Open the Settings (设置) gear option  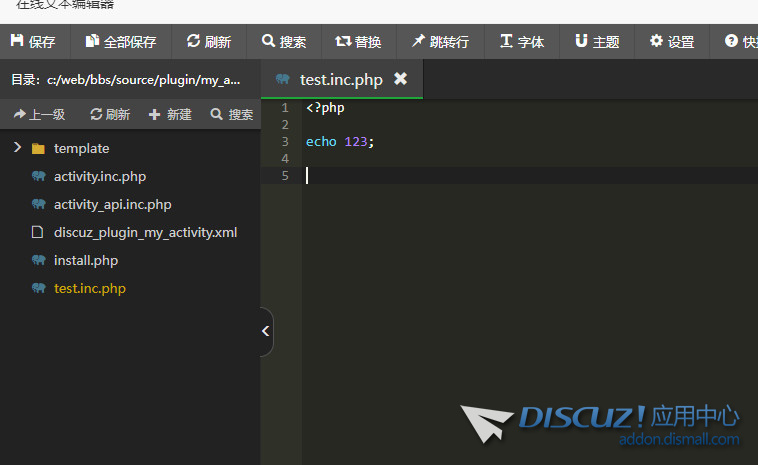(672, 42)
